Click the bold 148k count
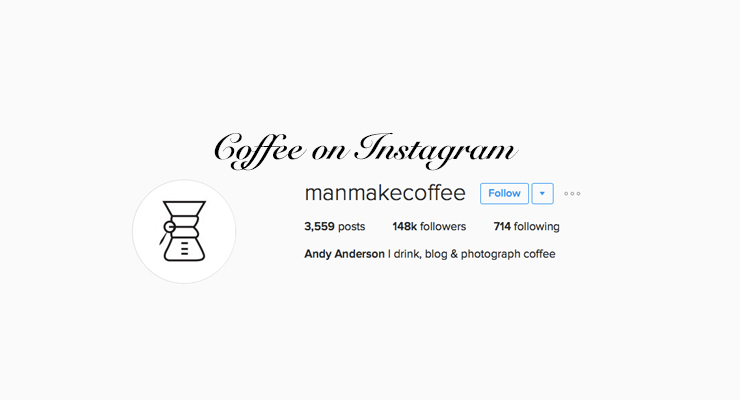 coord(404,226)
